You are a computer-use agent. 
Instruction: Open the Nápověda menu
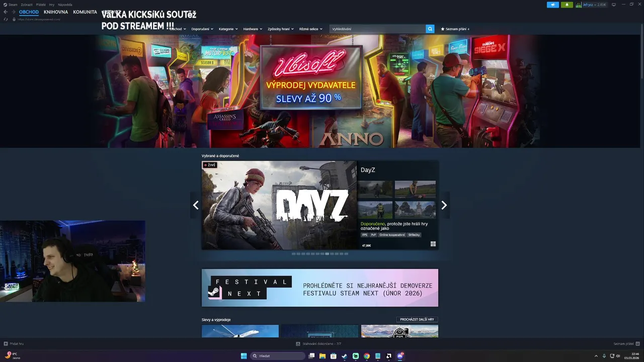coord(65,5)
